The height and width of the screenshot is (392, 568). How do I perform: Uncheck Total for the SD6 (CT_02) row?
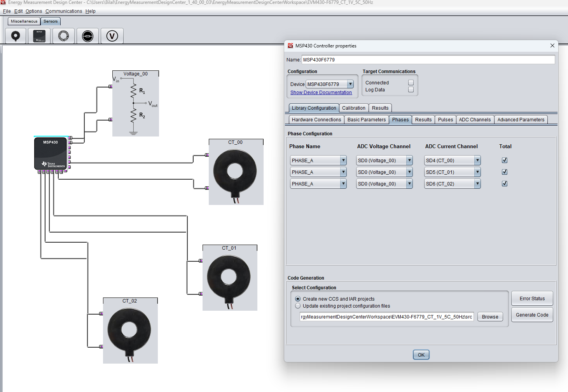tap(505, 184)
